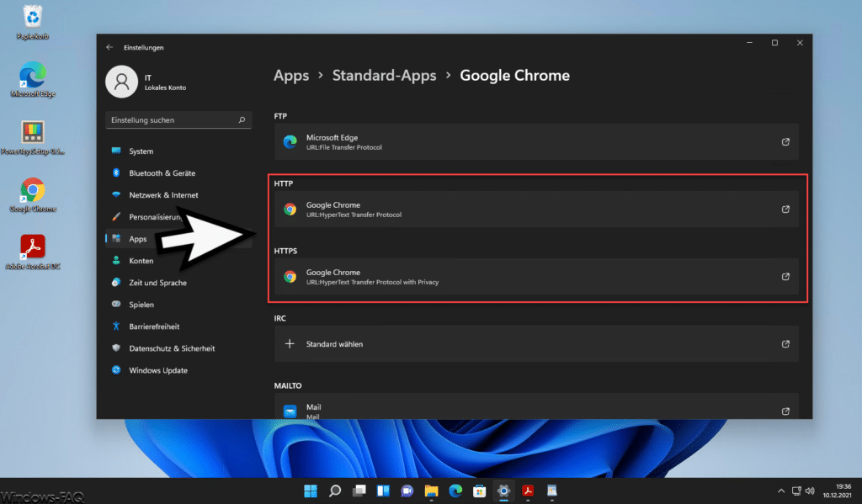The height and width of the screenshot is (504, 862).
Task: Open Datenschutz & Sicherheit category
Action: point(178,348)
